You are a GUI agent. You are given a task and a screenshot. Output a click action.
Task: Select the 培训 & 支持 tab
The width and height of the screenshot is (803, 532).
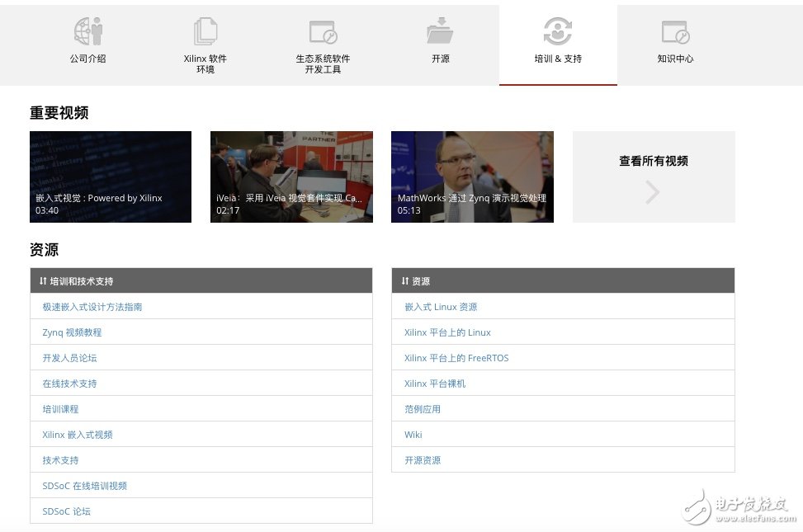558,45
